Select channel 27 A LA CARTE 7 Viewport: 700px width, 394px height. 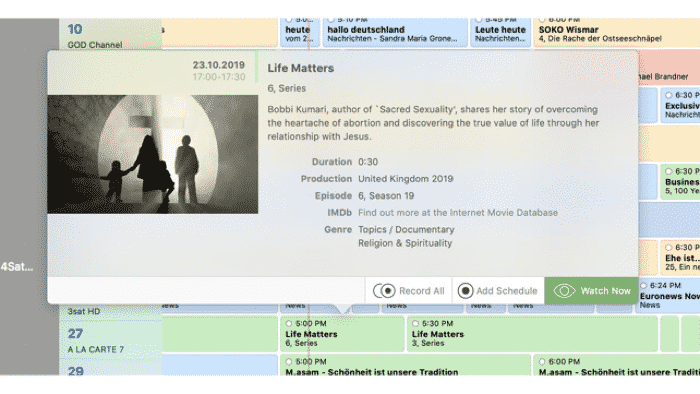(x=110, y=340)
